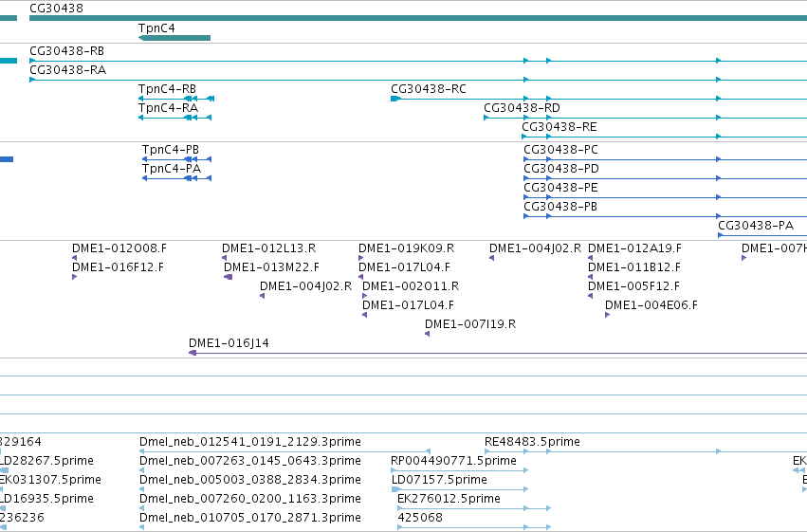Select the TpnC4 gene arrow bar
807x532 pixels.
pyautogui.click(x=174, y=38)
